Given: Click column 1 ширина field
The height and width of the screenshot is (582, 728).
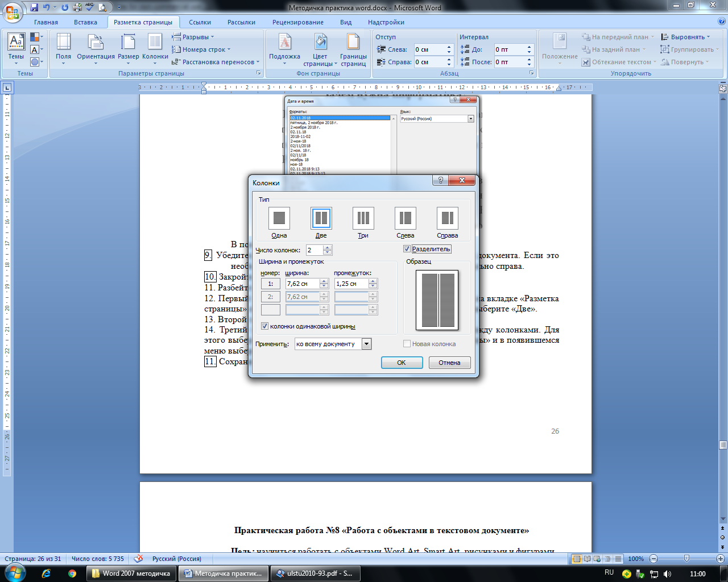Looking at the screenshot, I should click(x=303, y=284).
